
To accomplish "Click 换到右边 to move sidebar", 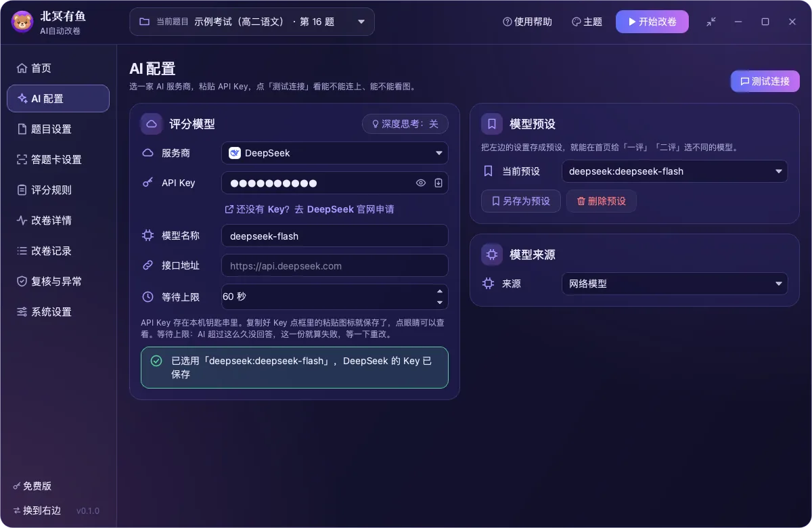I will coord(37,510).
